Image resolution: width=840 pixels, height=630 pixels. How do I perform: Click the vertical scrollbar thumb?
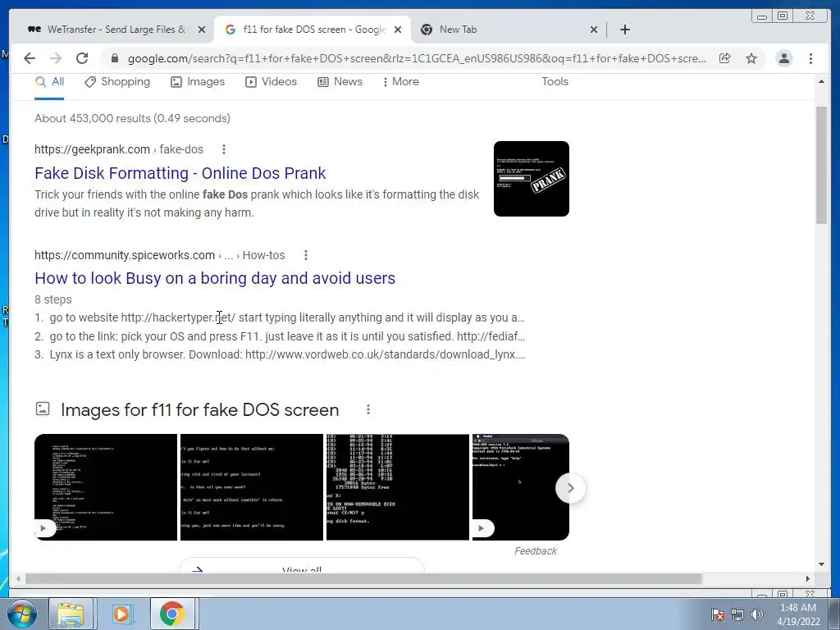click(821, 165)
